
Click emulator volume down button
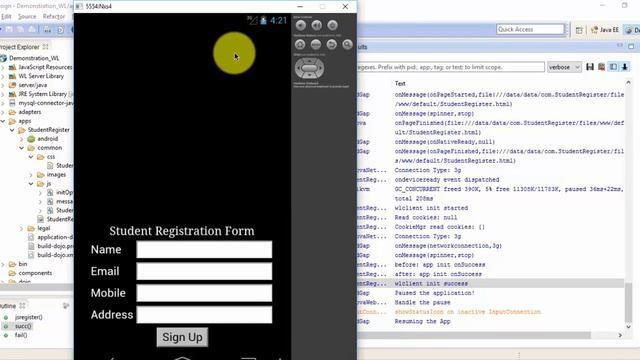[x=301, y=25]
